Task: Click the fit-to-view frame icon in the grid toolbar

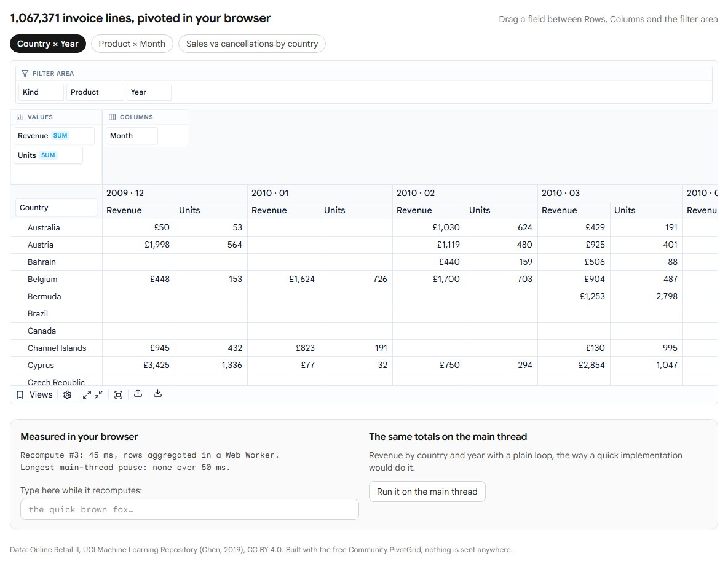Action: 119,394
